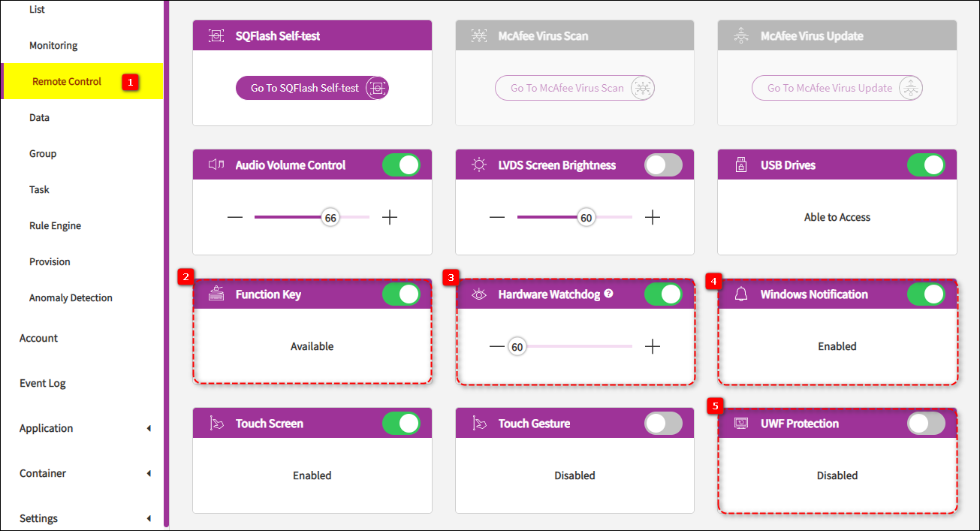Click the Audio Volume Control speaker icon

216,165
